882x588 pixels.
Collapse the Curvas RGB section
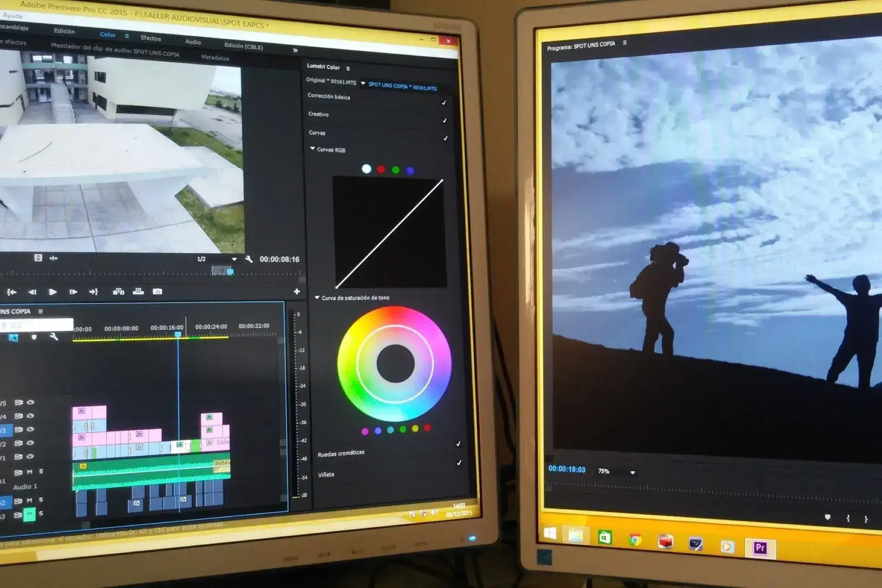click(x=313, y=149)
